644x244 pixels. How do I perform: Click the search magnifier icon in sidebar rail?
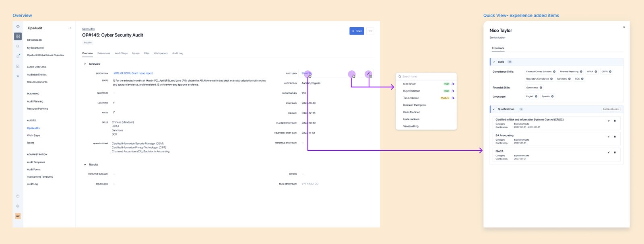click(x=18, y=46)
